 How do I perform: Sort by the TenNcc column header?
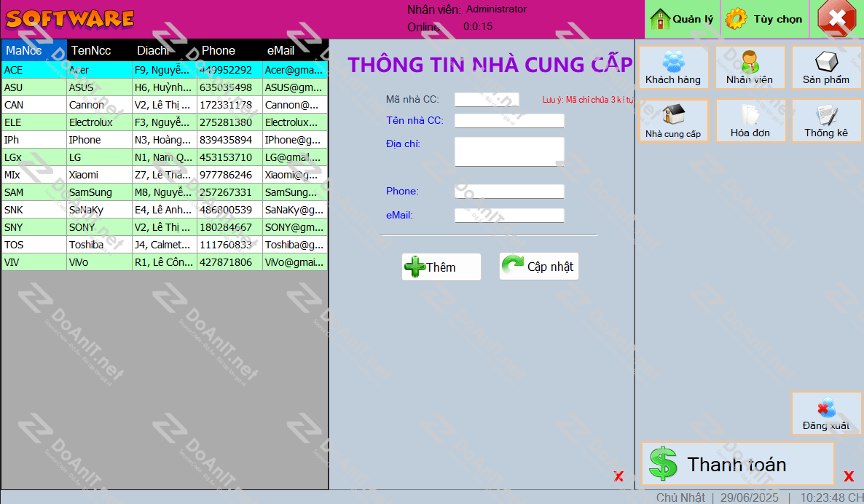coord(99,50)
